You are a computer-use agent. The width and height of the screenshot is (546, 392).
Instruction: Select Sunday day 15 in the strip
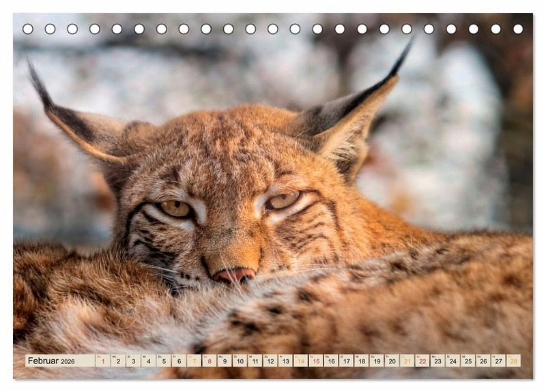(x=316, y=361)
